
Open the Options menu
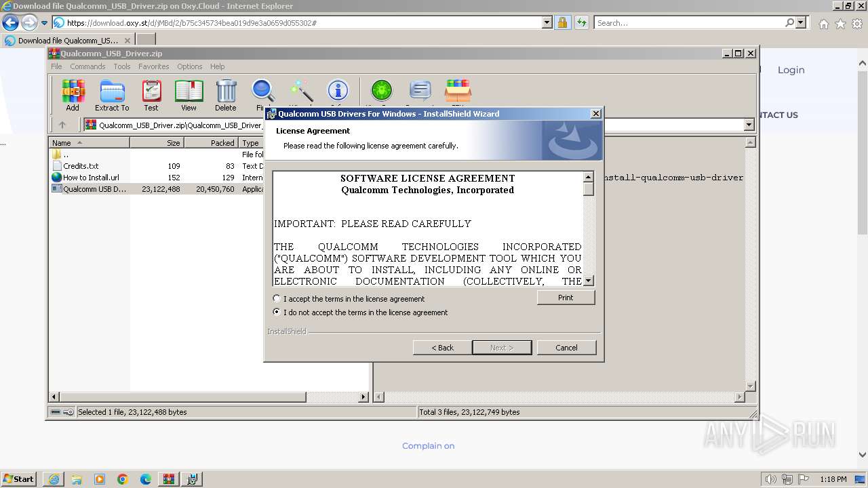tap(190, 66)
